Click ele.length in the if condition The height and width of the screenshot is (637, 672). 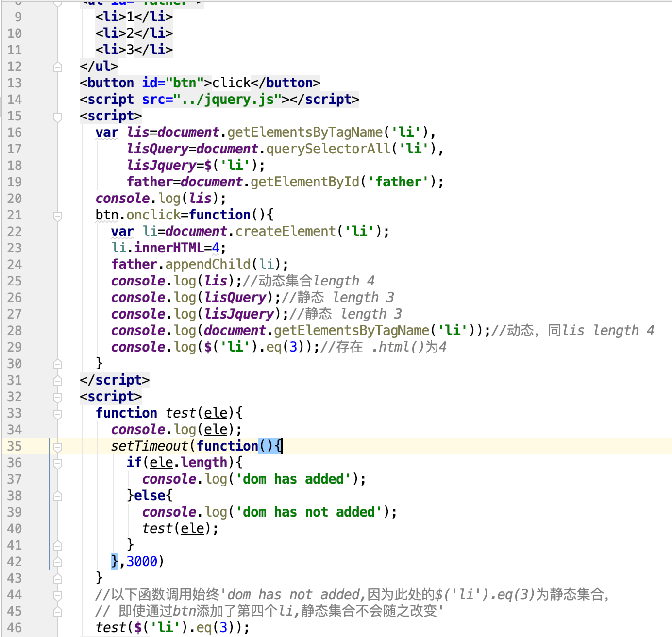[188, 463]
